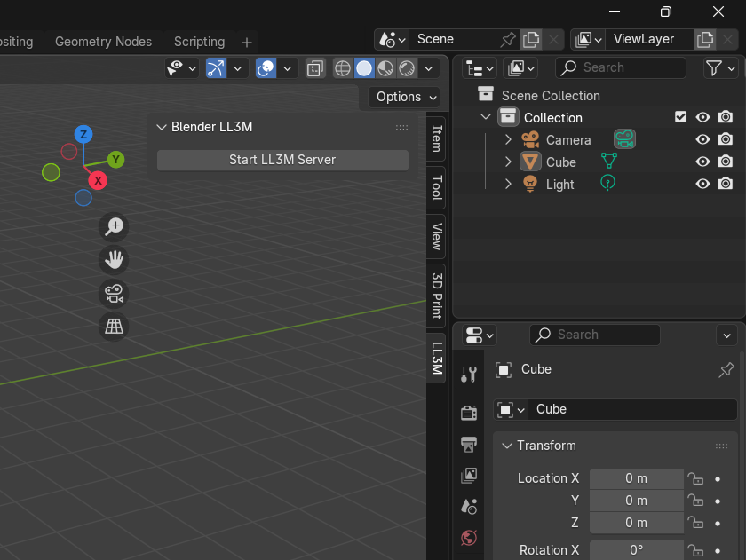The image size is (746, 560).
Task: Open the 3D Print sidebar tab
Action: tap(437, 295)
